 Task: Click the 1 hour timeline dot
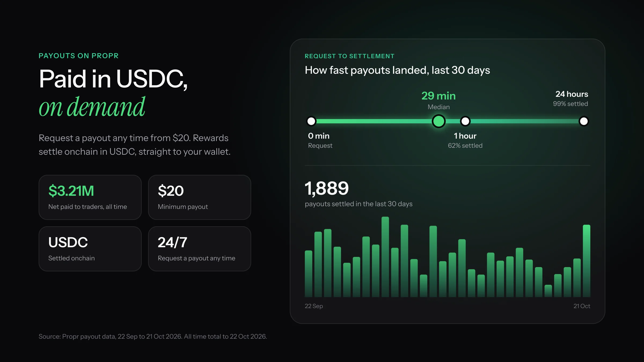pos(465,121)
